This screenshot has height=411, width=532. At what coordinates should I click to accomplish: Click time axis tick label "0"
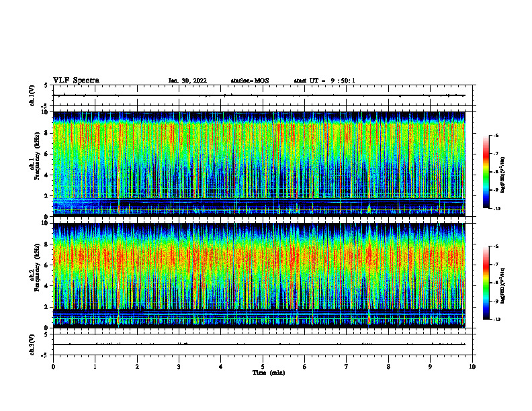tap(53, 367)
